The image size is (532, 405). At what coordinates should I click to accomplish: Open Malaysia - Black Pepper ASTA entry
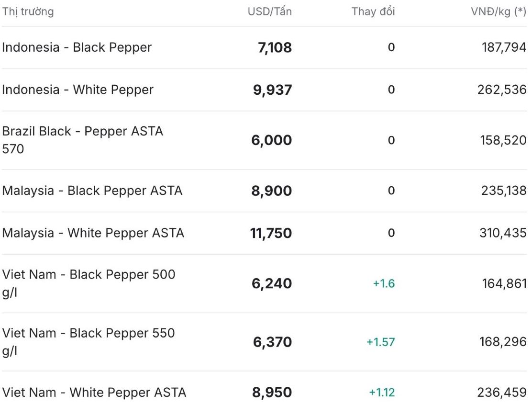coord(265,191)
